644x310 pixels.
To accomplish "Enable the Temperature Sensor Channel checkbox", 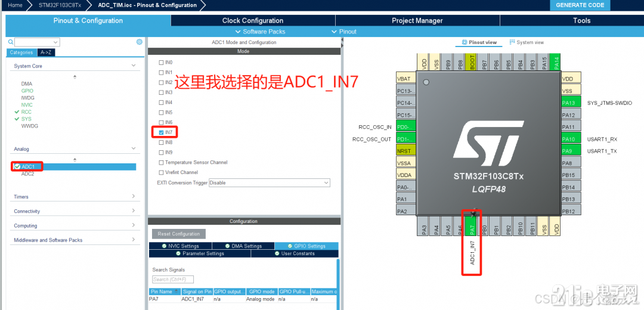I will click(161, 162).
